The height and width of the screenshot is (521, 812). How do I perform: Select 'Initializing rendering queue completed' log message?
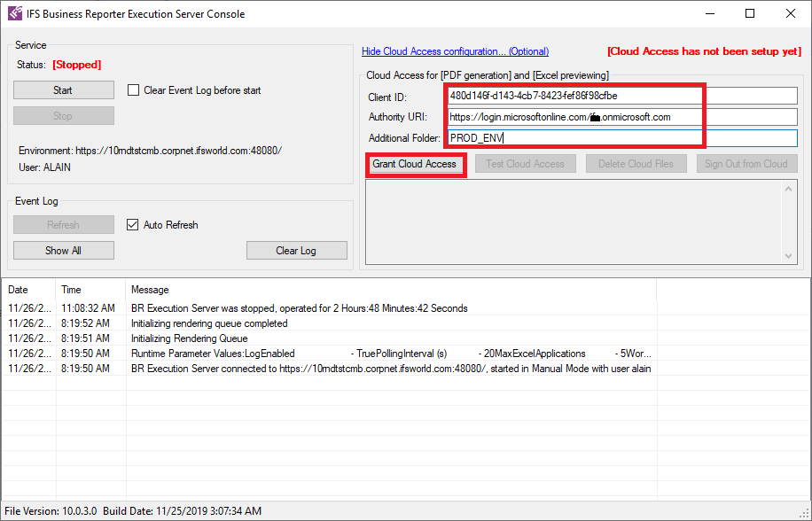(209, 323)
